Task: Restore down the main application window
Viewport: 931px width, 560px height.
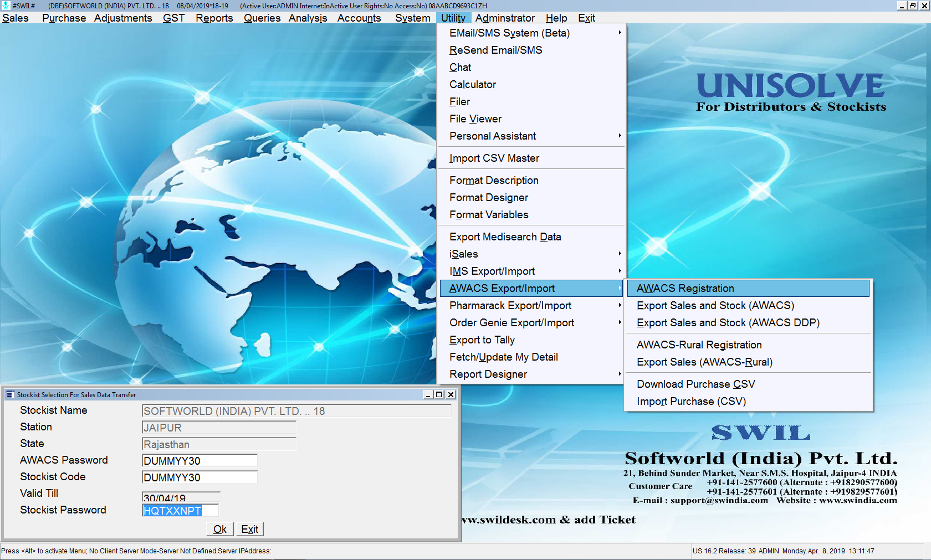Action: click(913, 6)
